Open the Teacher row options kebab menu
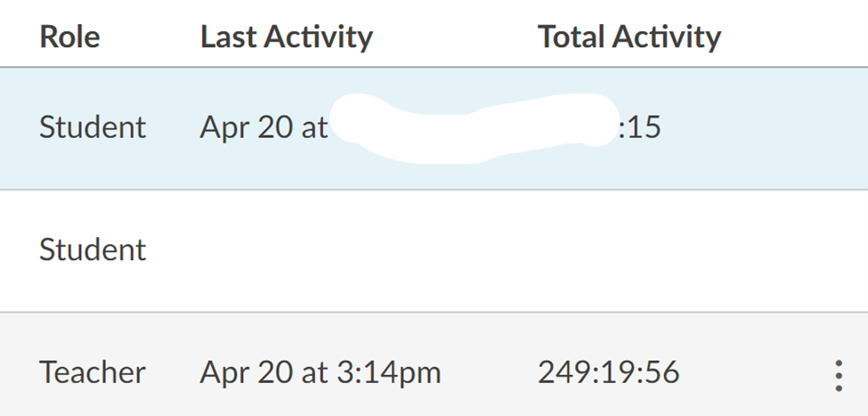868x416 pixels. pos(838,376)
